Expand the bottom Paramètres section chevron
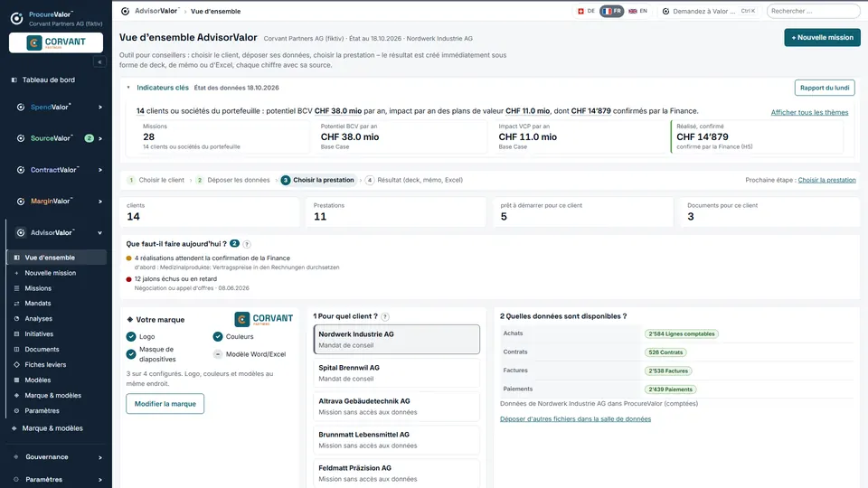868x488 pixels. [x=100, y=480]
